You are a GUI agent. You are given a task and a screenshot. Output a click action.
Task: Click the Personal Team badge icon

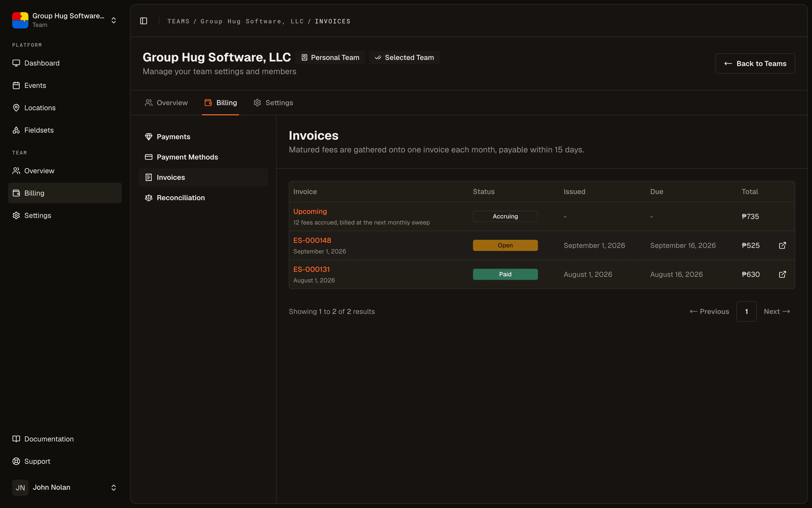click(x=304, y=57)
